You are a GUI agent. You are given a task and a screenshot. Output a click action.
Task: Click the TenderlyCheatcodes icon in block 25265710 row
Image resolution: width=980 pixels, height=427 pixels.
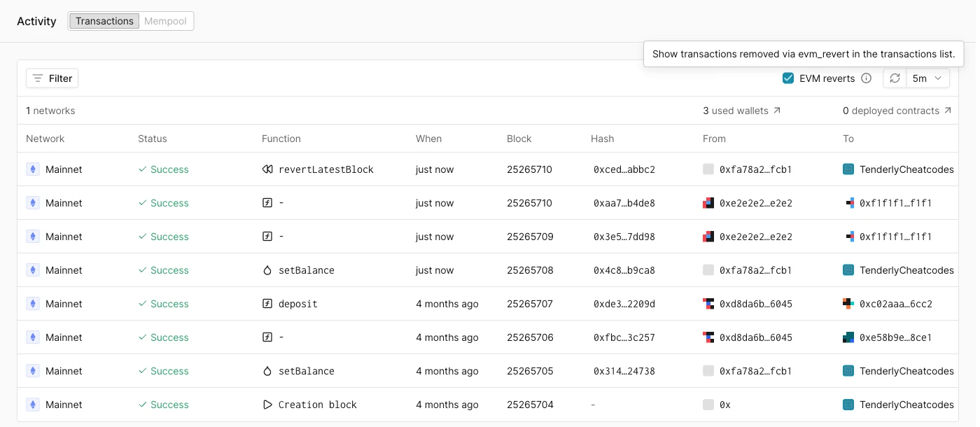click(848, 169)
